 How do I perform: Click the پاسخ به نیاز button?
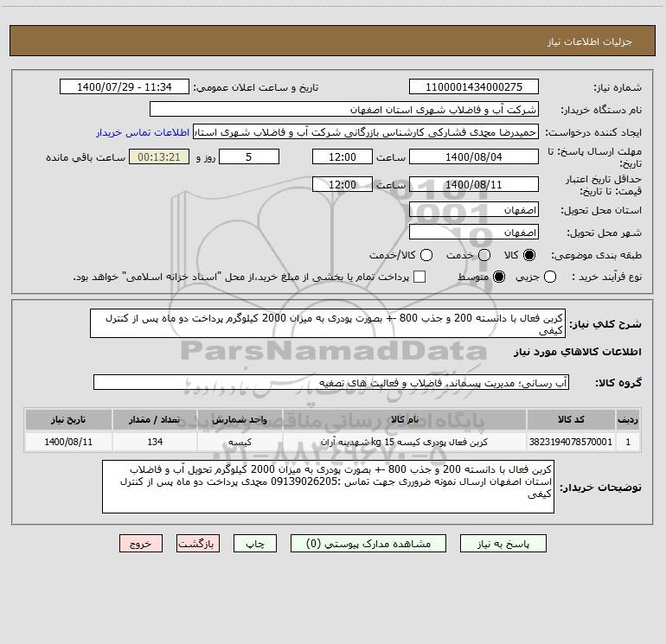click(x=503, y=544)
